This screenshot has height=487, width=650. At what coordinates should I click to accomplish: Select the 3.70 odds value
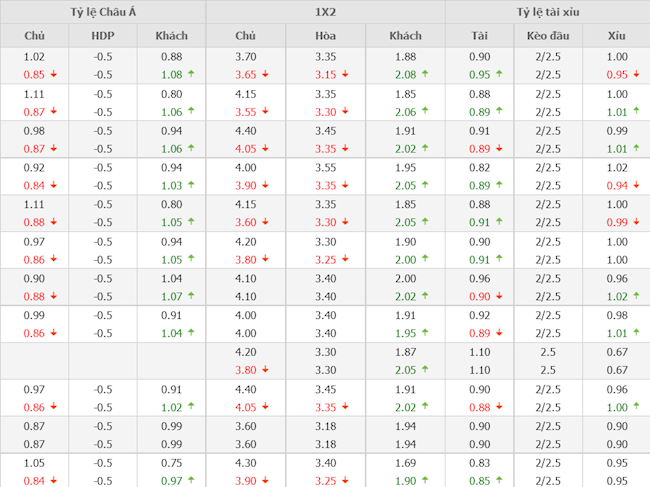click(245, 57)
